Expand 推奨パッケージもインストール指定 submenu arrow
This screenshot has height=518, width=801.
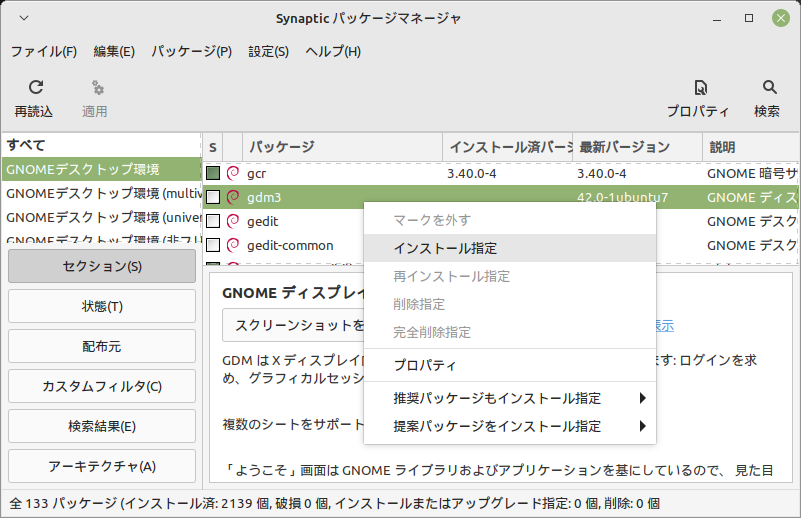click(x=643, y=398)
